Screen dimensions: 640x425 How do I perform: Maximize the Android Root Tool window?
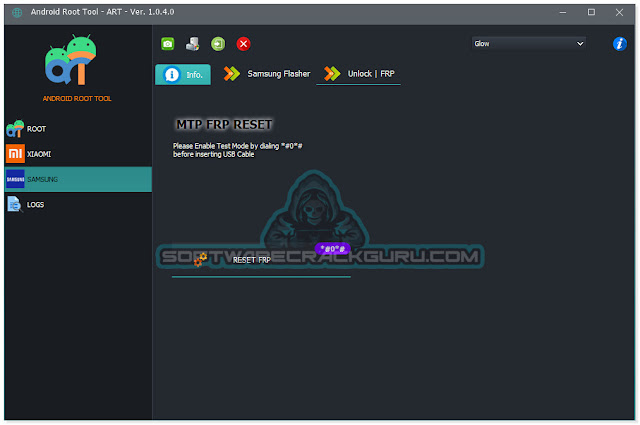pos(591,13)
